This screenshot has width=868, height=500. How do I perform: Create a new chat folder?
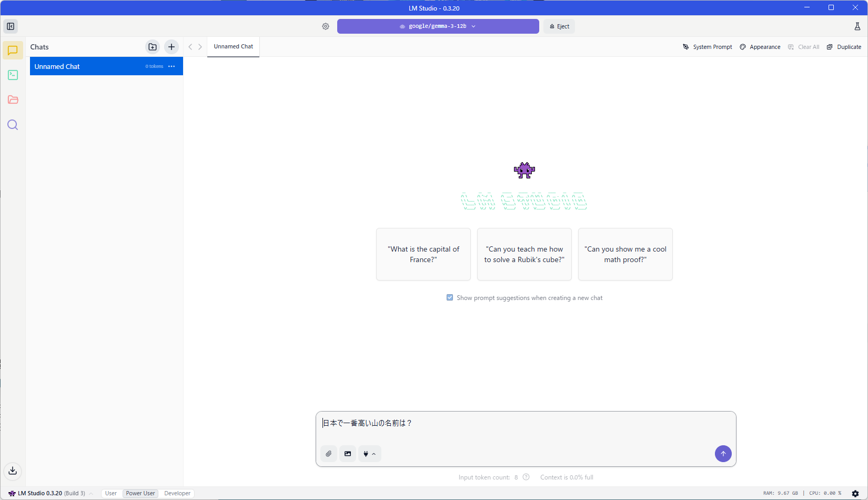click(x=153, y=47)
